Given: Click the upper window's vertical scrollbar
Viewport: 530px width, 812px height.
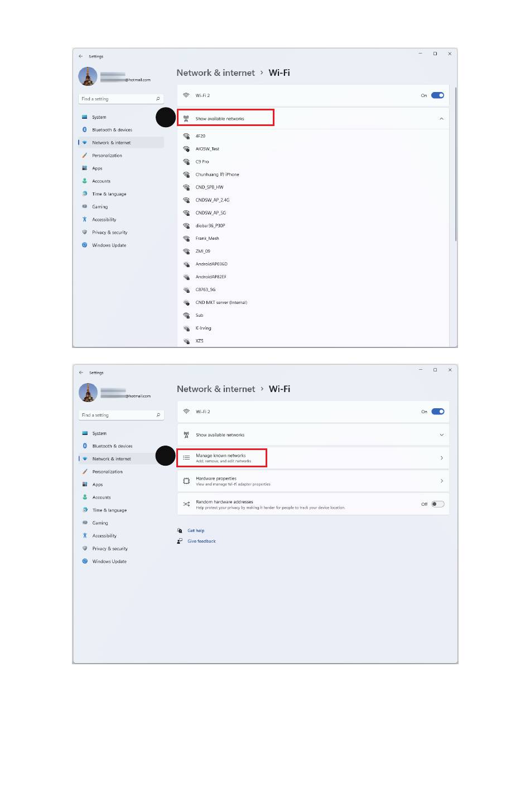Looking at the screenshot, I should (456, 164).
